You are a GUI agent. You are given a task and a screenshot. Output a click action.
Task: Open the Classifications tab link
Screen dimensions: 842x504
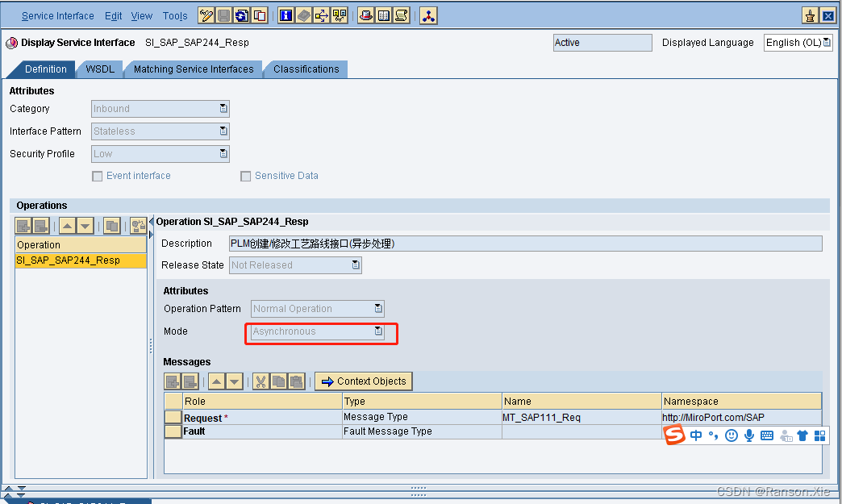305,69
